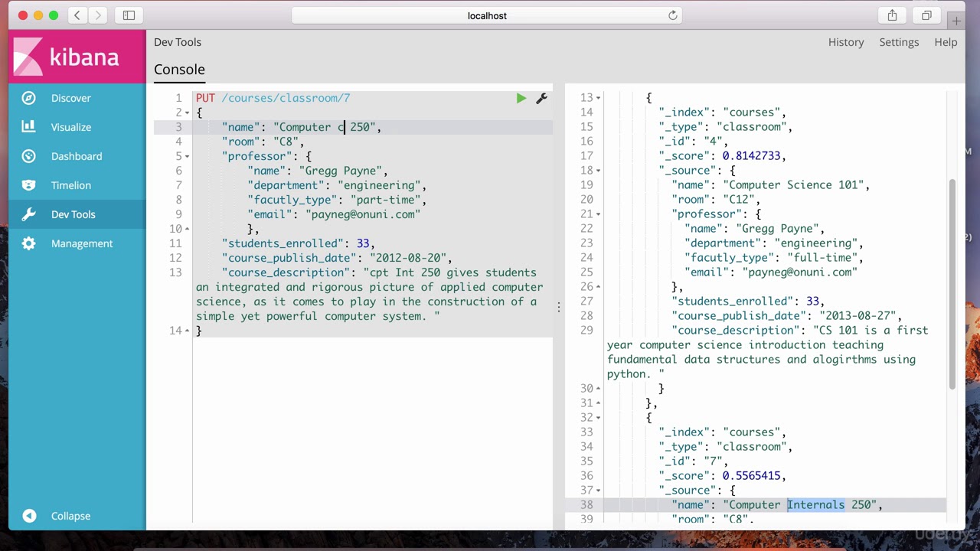Show all Safari tabs overview
Viewport: 980px width, 551px height.
tap(926, 15)
